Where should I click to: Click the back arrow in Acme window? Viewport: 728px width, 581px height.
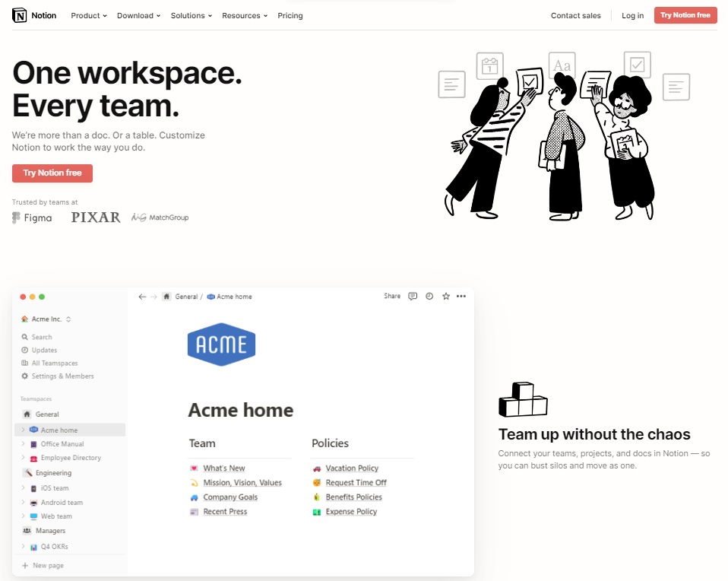142,297
